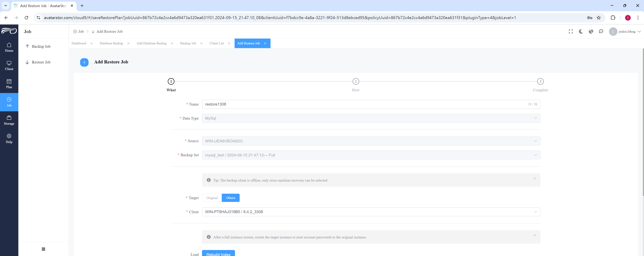
Task: Switch to the Client List tab
Action: point(216,43)
